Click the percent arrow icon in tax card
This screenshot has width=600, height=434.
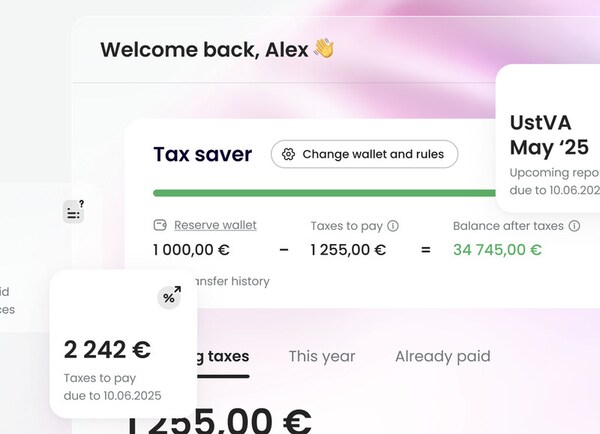170,296
